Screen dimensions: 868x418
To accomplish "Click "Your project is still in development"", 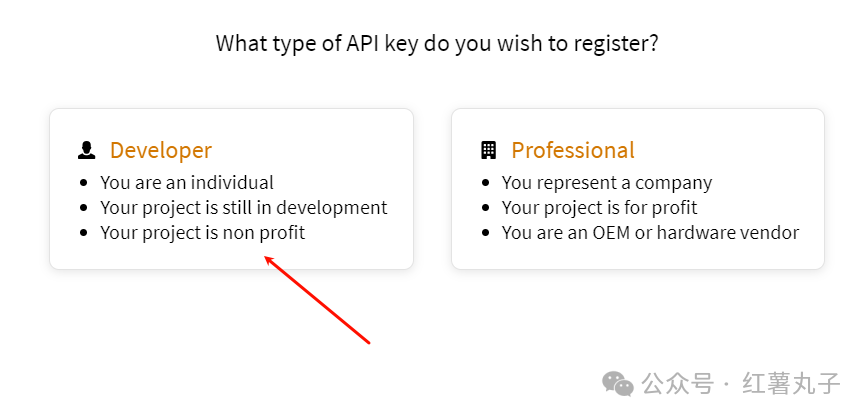I will click(x=244, y=208).
